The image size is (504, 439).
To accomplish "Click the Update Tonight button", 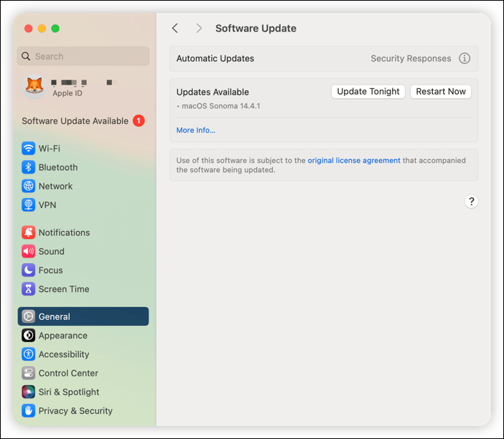I will [x=368, y=92].
